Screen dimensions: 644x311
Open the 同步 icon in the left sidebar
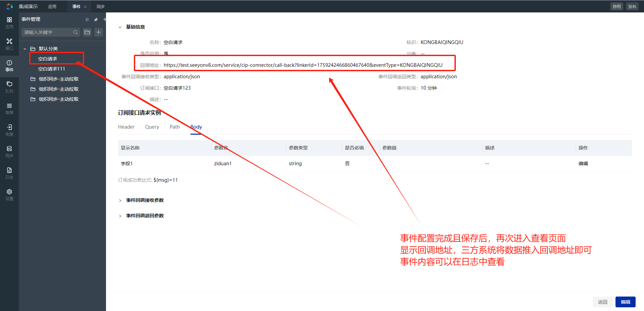click(x=9, y=151)
